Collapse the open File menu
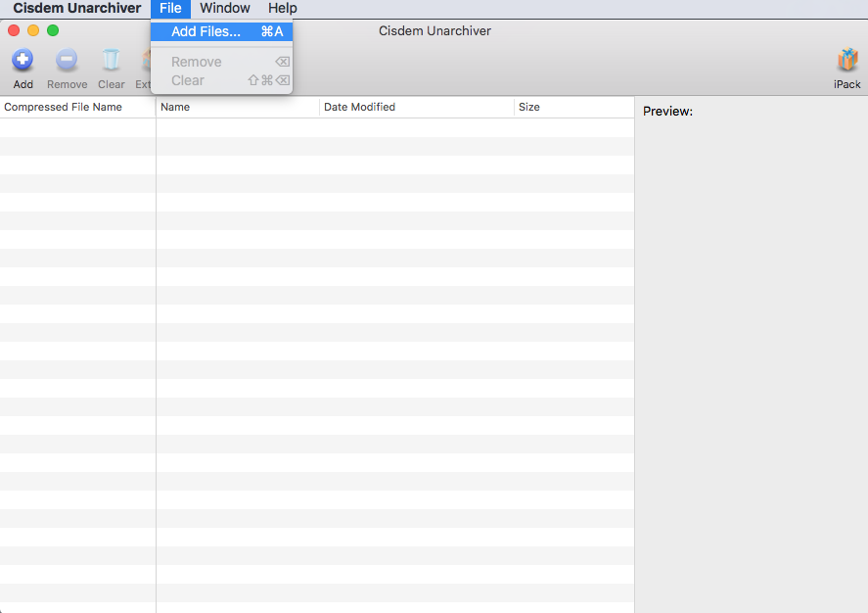 tap(170, 8)
